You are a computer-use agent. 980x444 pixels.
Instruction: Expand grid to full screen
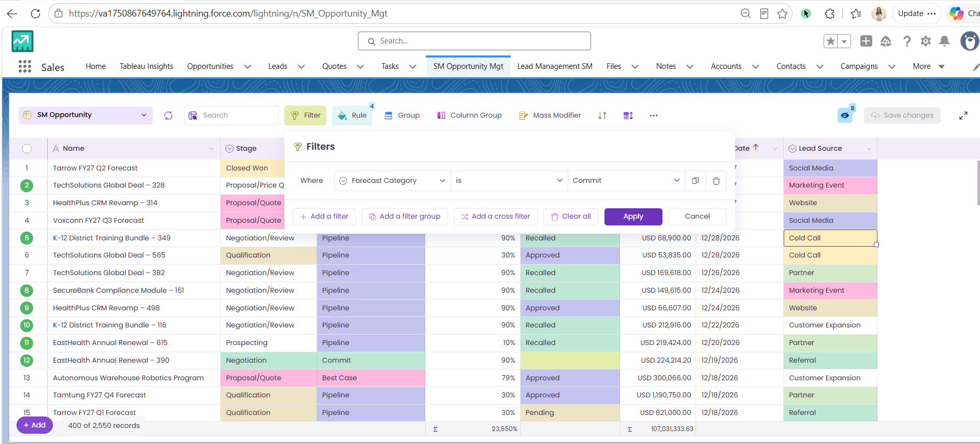pyautogui.click(x=963, y=116)
